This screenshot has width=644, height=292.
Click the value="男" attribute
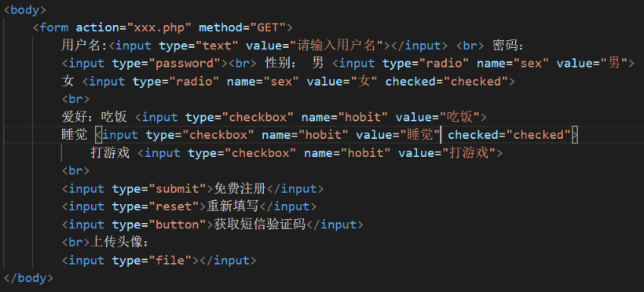(592, 64)
